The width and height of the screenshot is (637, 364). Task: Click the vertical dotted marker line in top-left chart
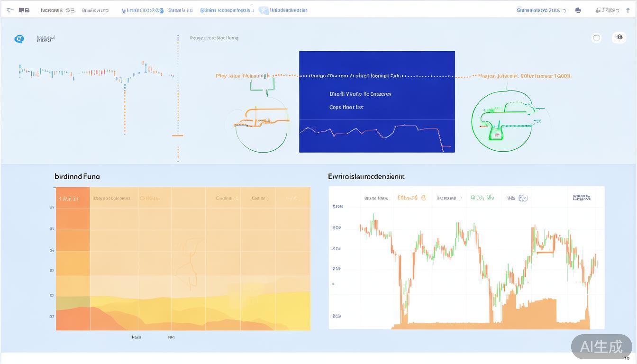178,95
